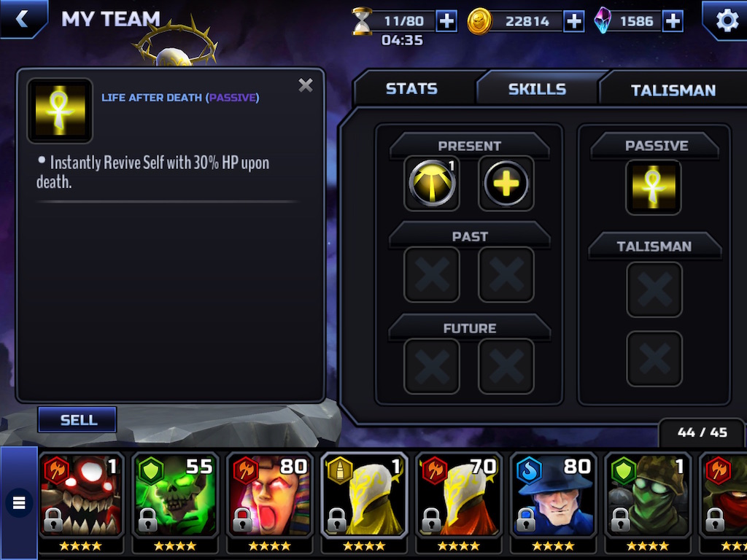
Task: Select the Present skill sunburst icon
Action: (432, 183)
